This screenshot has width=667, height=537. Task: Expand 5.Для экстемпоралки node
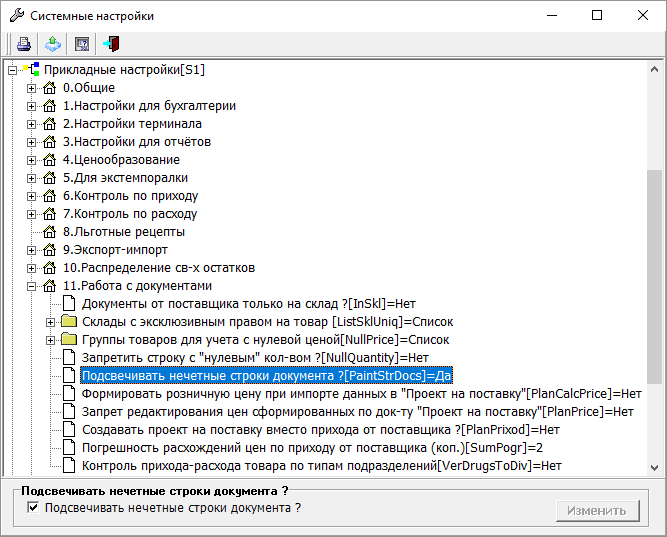coord(31,178)
